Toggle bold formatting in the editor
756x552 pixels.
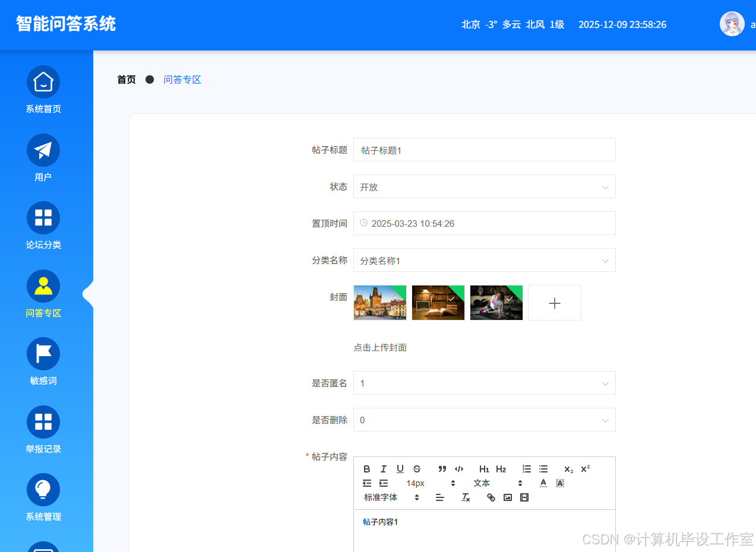coord(366,469)
